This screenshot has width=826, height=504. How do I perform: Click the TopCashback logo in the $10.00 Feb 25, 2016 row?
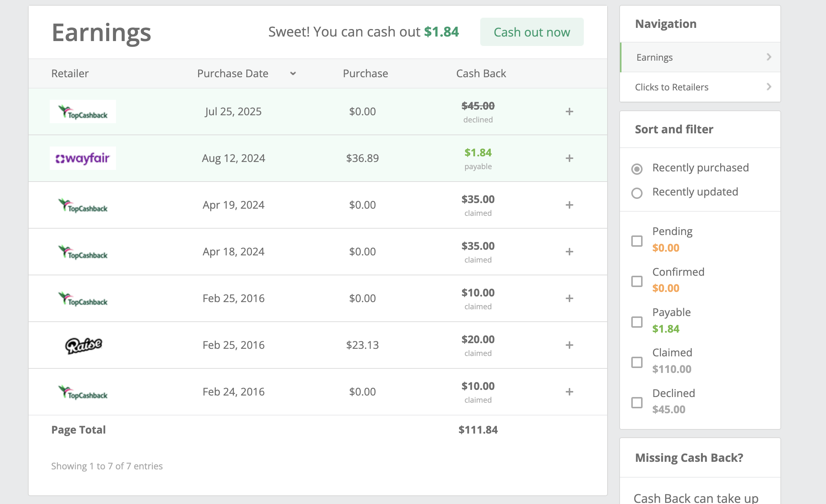[x=83, y=299]
